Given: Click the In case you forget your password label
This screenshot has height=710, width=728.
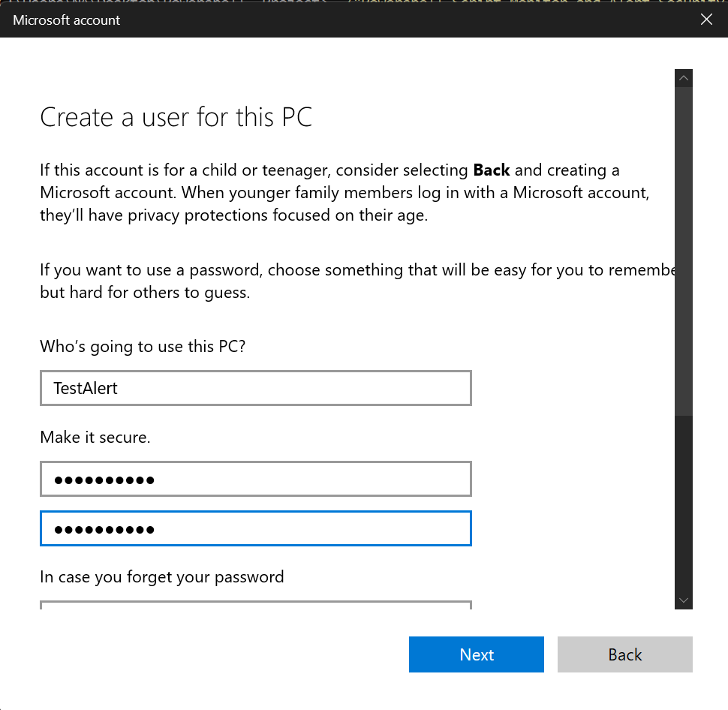Looking at the screenshot, I should pyautogui.click(x=161, y=576).
